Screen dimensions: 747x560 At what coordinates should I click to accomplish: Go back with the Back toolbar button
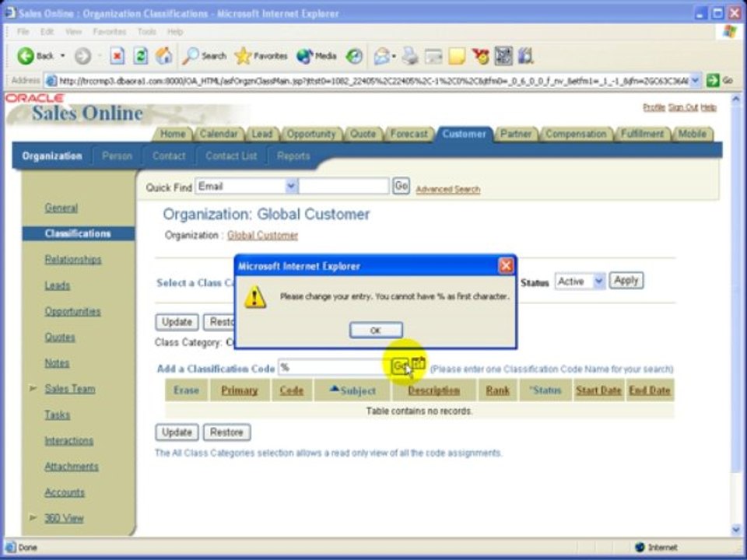point(35,56)
